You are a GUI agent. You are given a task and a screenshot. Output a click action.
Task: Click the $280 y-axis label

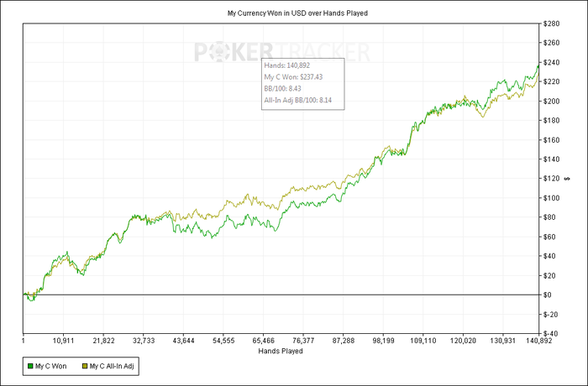(x=551, y=24)
